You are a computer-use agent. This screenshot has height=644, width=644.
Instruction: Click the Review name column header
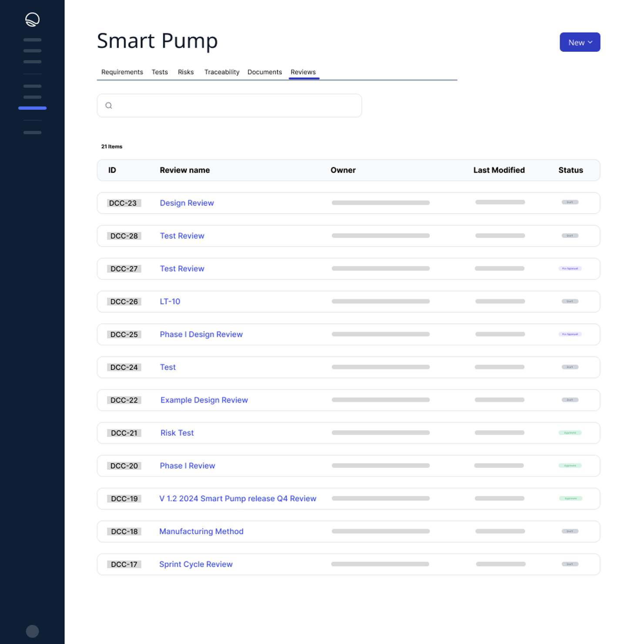(x=184, y=170)
